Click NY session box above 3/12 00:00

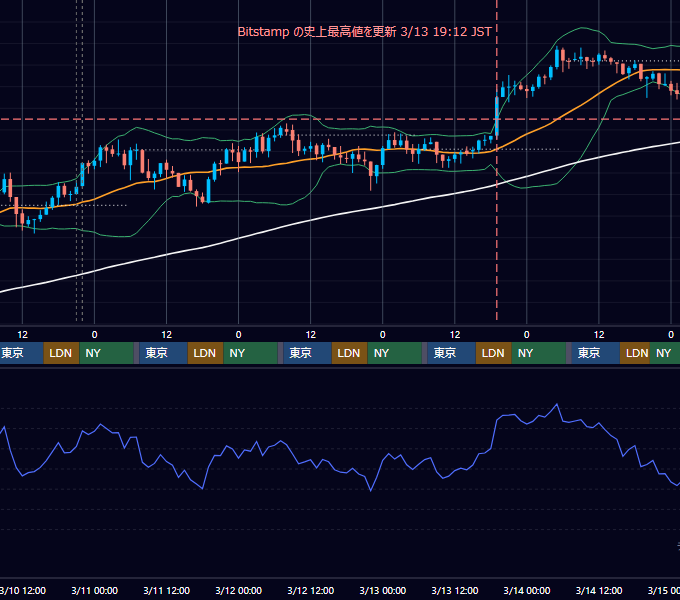(x=250, y=353)
